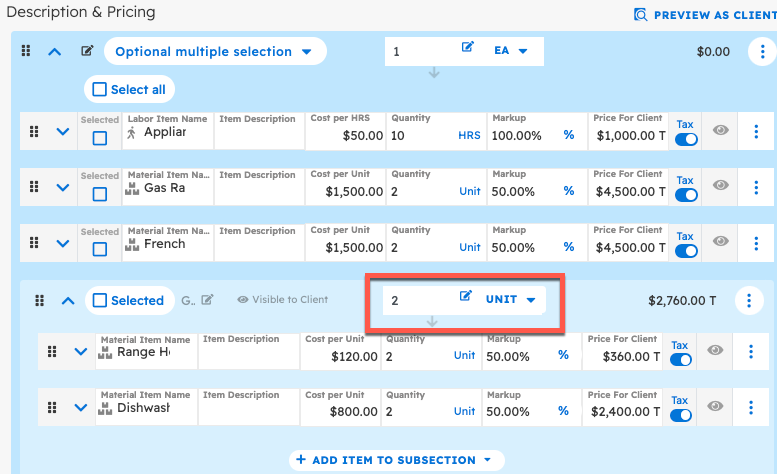Open the three-dot menu for the Dishwasher row
The width and height of the screenshot is (777, 474).
750,407
